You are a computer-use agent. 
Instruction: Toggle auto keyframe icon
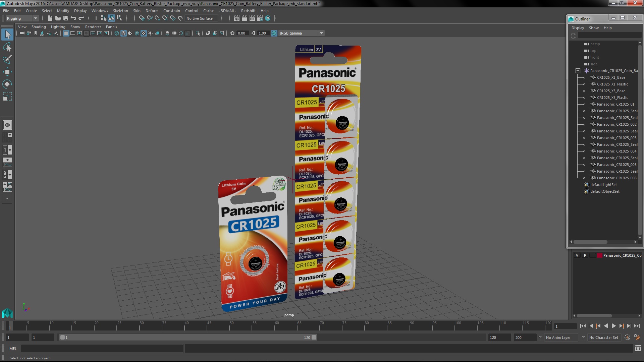(627, 338)
